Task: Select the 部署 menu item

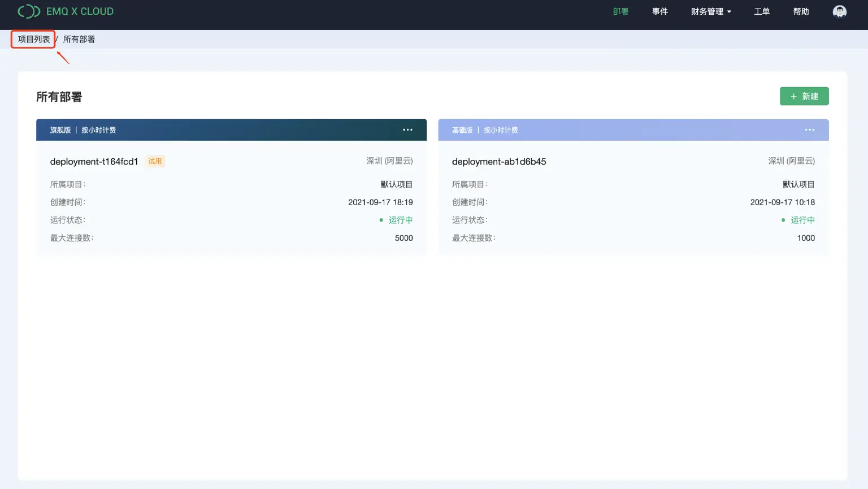Action: point(620,11)
